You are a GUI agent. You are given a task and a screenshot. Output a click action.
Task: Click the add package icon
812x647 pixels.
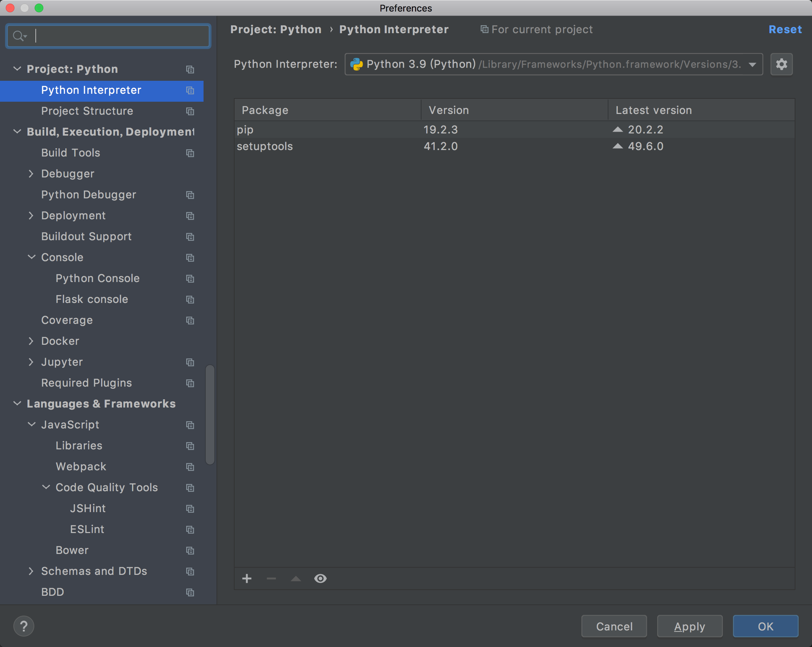(248, 578)
